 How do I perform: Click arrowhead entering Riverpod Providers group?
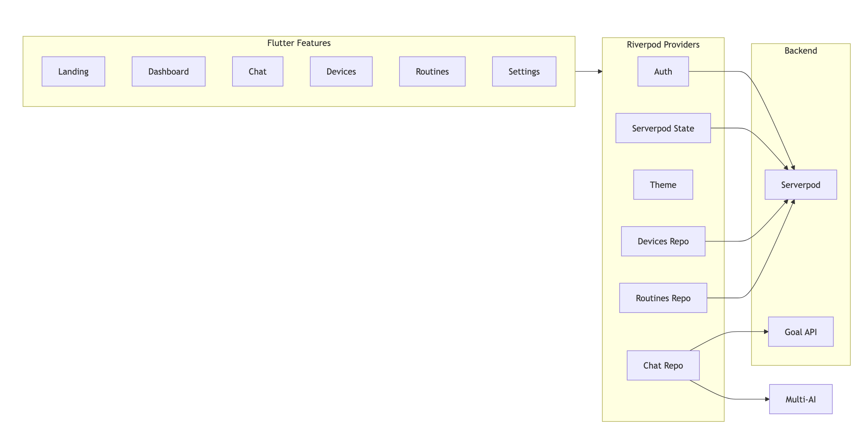tap(600, 71)
